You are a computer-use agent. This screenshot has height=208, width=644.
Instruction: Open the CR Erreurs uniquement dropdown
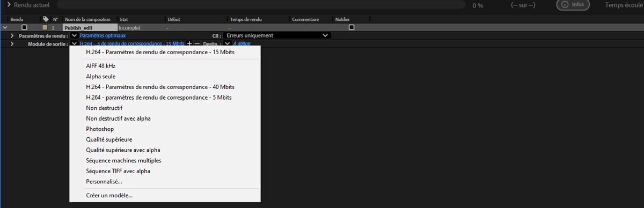[277, 35]
